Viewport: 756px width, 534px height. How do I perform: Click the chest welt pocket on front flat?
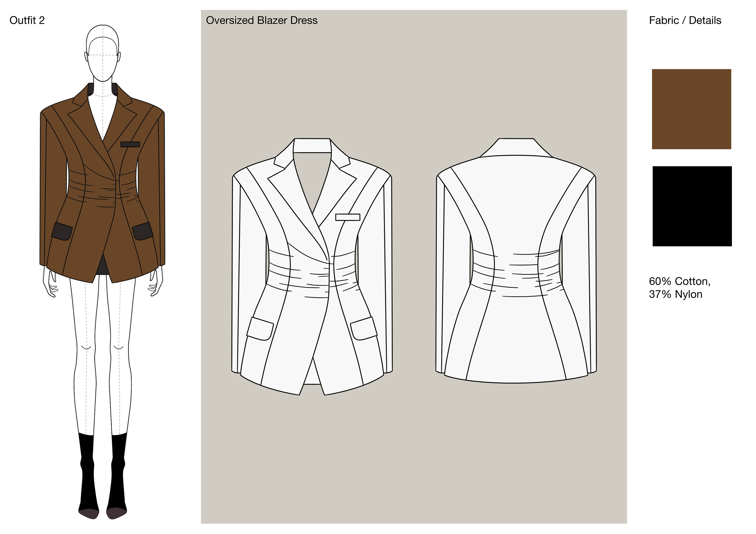click(348, 217)
